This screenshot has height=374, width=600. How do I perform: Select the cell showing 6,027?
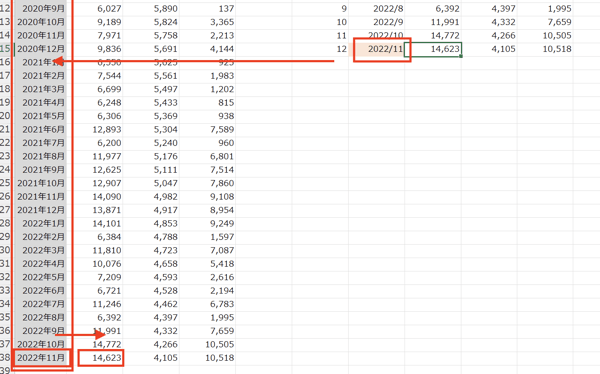pos(95,8)
